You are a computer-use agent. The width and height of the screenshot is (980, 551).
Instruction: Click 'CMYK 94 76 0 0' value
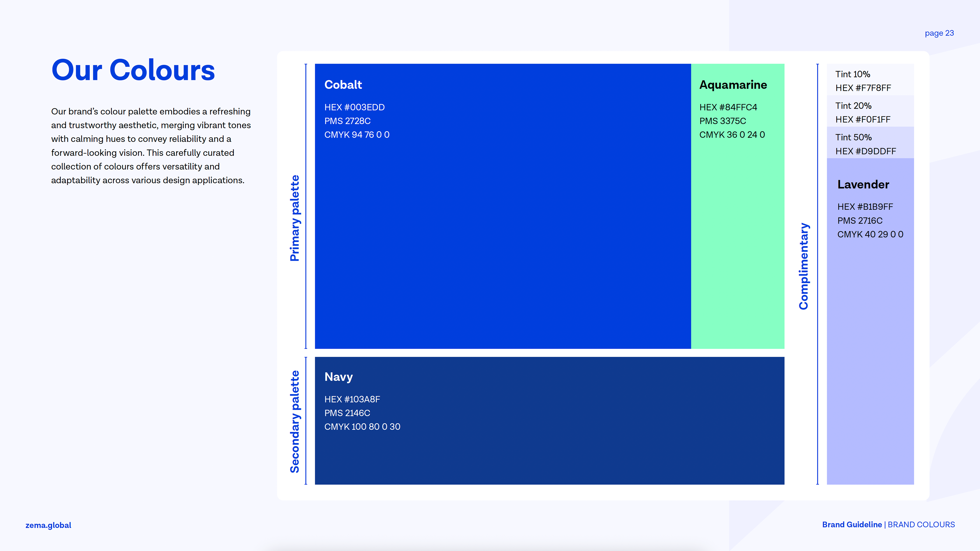[357, 135]
